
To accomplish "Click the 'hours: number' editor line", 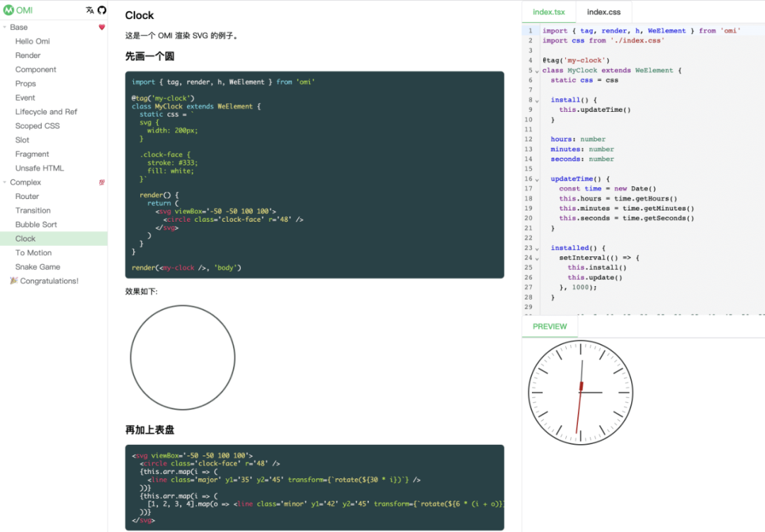I will pos(578,140).
